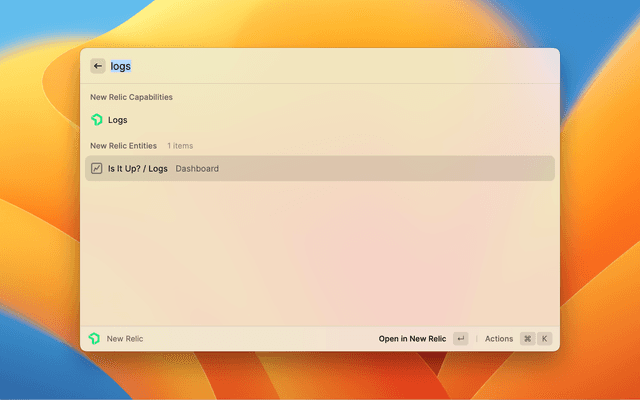Click the green New Relic Logs icon
The height and width of the screenshot is (400, 640).
pyautogui.click(x=97, y=120)
